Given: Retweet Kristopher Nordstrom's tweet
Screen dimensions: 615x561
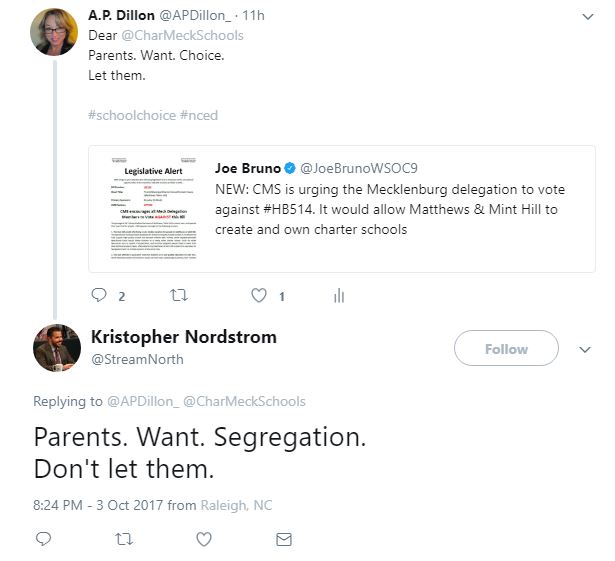Looking at the screenshot, I should [123, 539].
